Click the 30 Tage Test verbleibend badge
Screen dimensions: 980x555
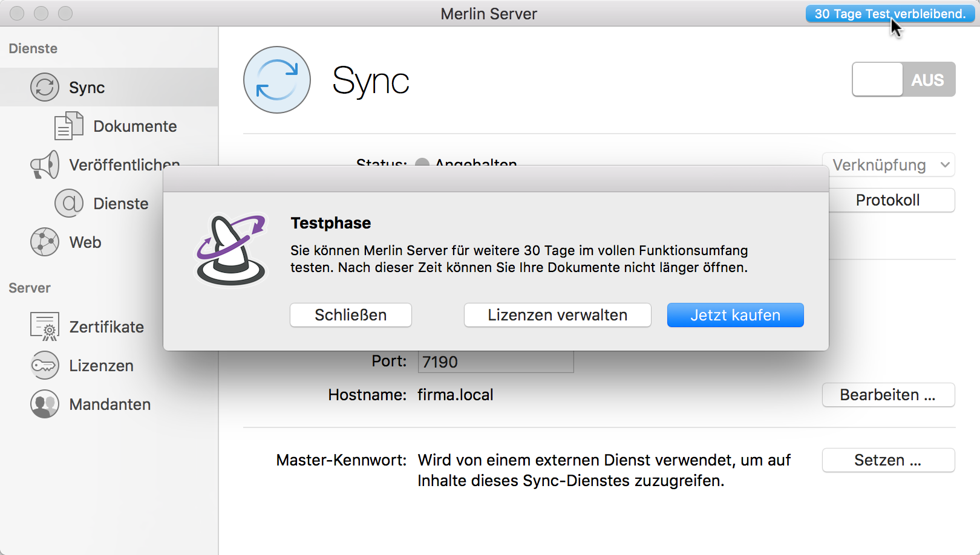pos(890,14)
